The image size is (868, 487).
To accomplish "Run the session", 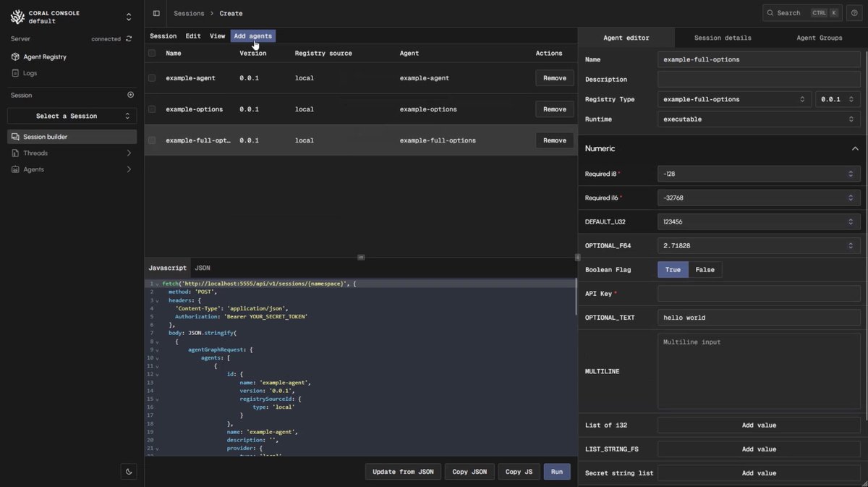I will coord(557,472).
